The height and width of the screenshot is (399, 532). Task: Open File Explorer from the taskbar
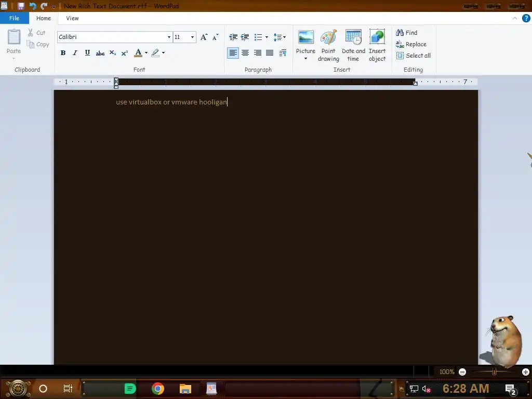click(185, 389)
